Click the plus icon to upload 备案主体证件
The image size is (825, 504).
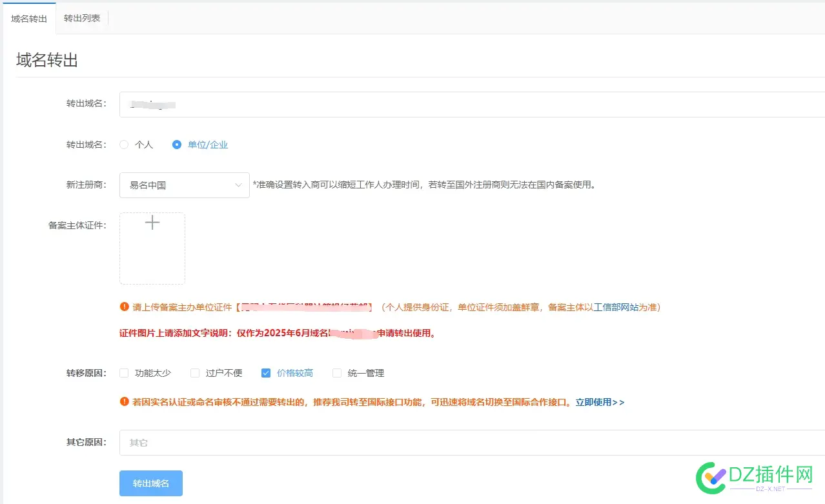(152, 223)
